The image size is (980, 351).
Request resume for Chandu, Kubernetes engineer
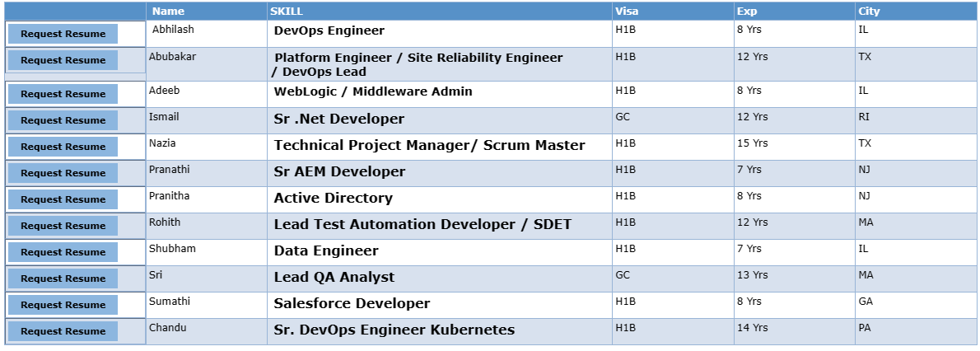[x=63, y=331]
